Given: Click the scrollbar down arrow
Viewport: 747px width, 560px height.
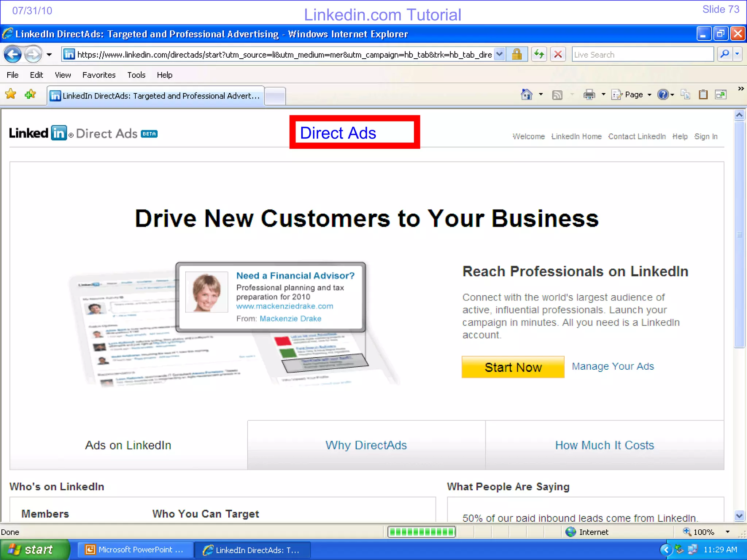Looking at the screenshot, I should (739, 516).
